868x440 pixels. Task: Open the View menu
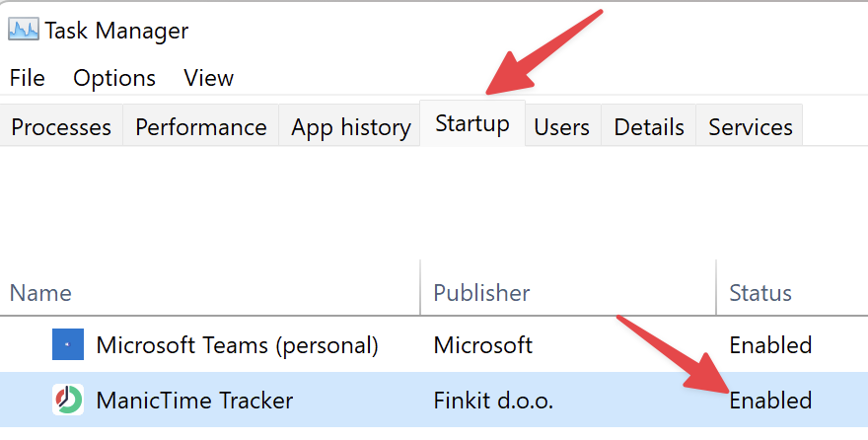209,78
